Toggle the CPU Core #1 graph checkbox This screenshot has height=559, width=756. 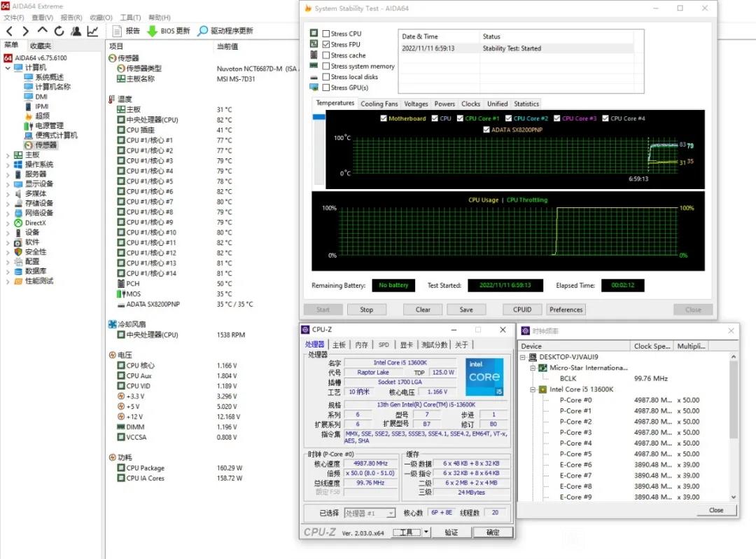coord(460,118)
